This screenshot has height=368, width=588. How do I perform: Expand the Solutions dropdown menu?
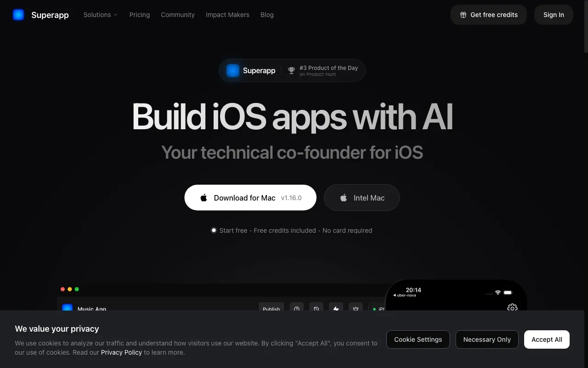[101, 15]
